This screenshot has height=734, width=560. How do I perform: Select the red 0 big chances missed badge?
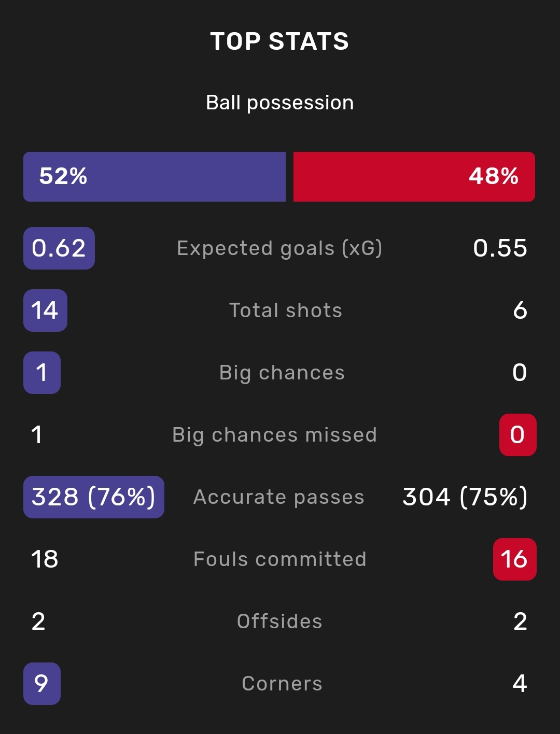coord(517,435)
